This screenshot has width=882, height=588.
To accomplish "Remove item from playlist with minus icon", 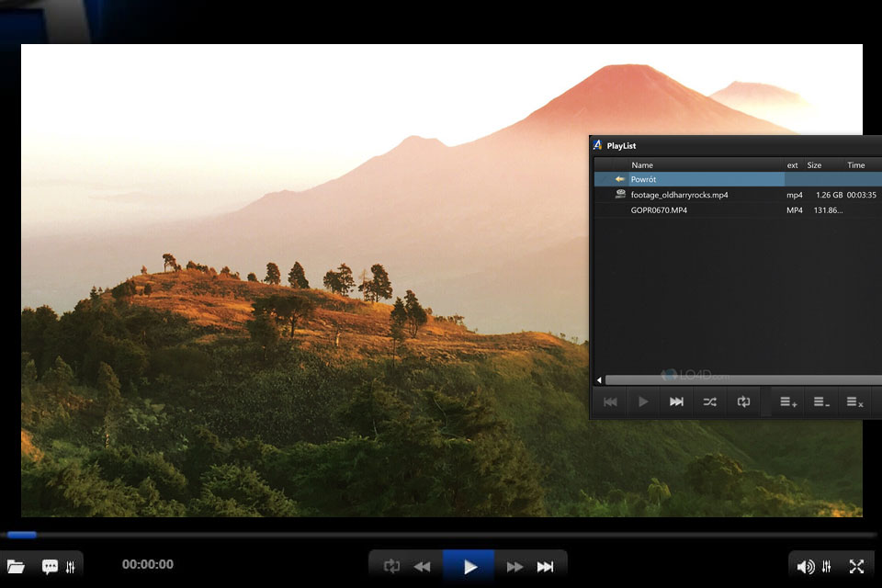I will click(821, 401).
